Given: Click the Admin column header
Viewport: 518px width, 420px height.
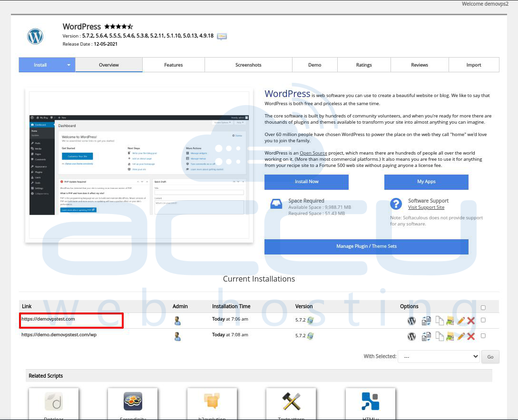Looking at the screenshot, I should 180,306.
